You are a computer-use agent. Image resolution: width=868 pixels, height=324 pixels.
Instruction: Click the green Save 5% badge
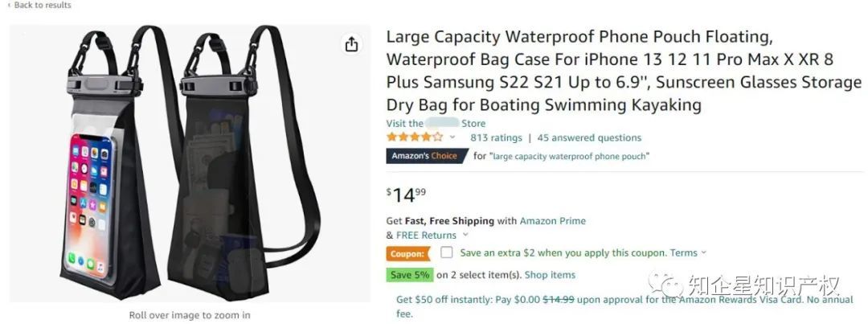pyautogui.click(x=410, y=275)
